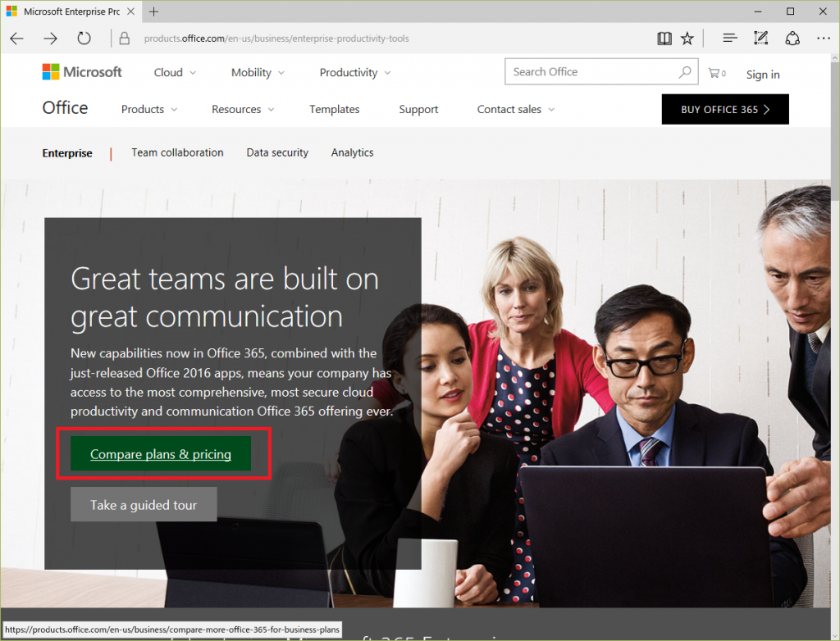The width and height of the screenshot is (840, 641).
Task: Select the Analytics tab
Action: tap(353, 152)
